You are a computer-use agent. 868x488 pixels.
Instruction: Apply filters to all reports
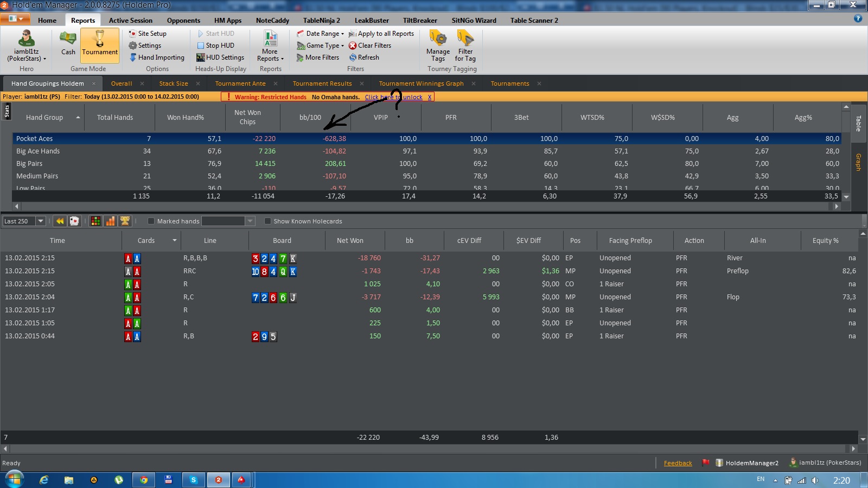coord(381,34)
